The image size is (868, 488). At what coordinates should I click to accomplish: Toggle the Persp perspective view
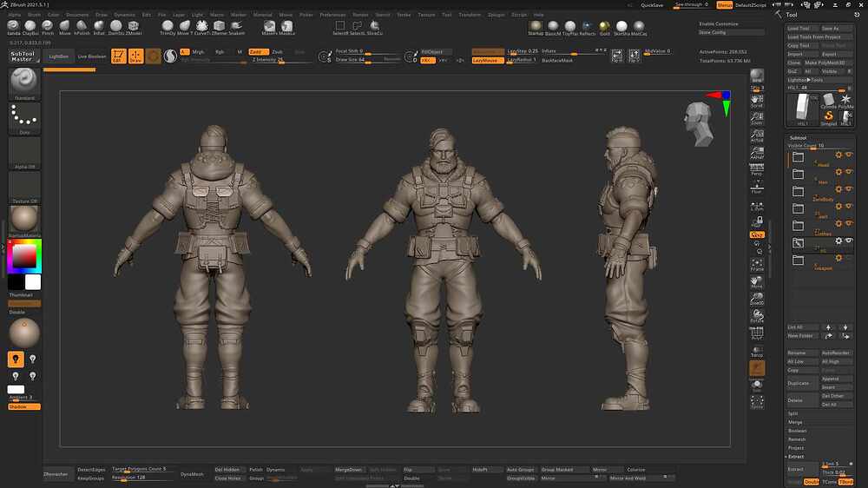[x=757, y=169]
